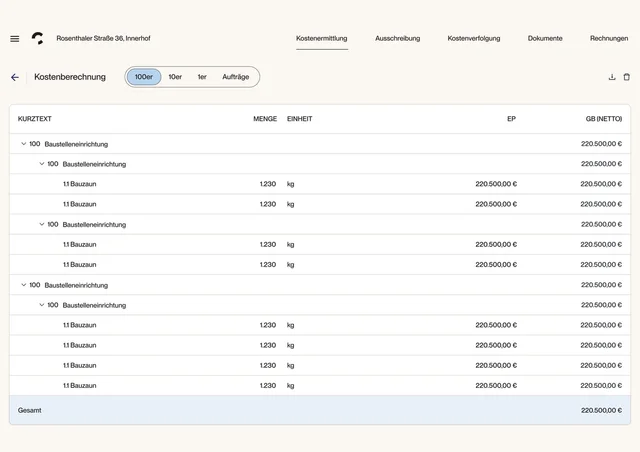This screenshot has height=452, width=640.
Task: Select the 1er segment
Action: tap(202, 77)
